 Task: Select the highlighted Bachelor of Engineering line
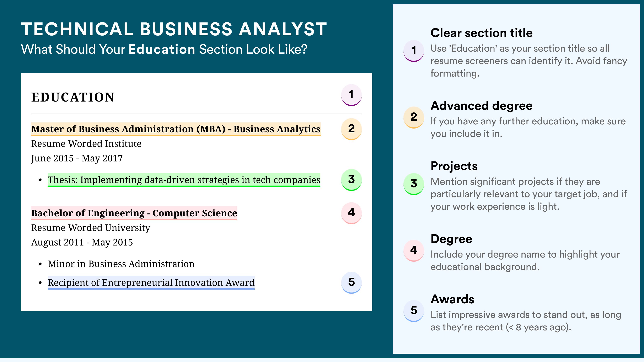tap(134, 213)
